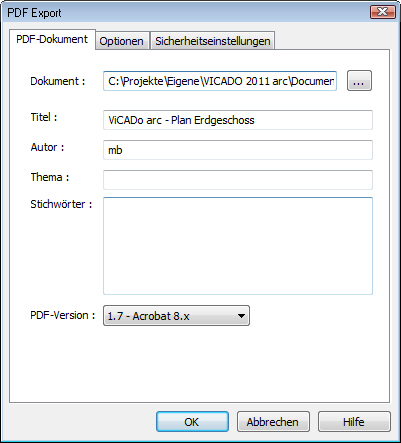Select the PDF-Dokument tab

52,39
